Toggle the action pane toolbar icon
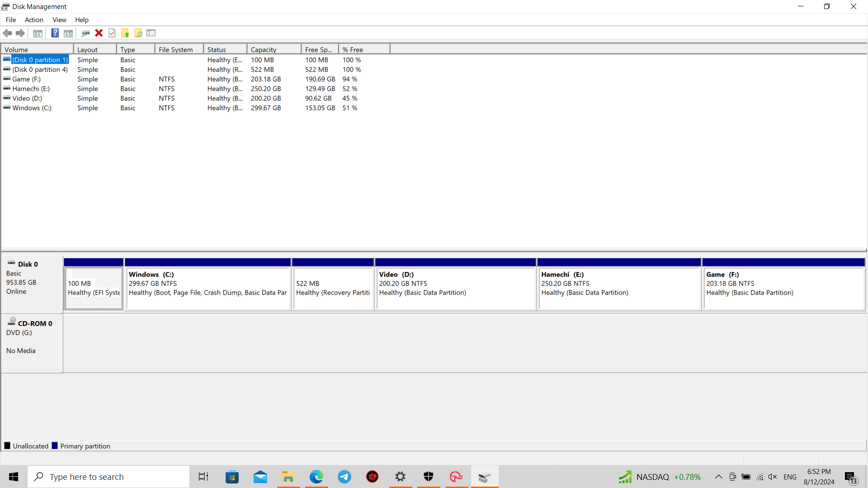868x488 pixels. pyautogui.click(x=68, y=33)
